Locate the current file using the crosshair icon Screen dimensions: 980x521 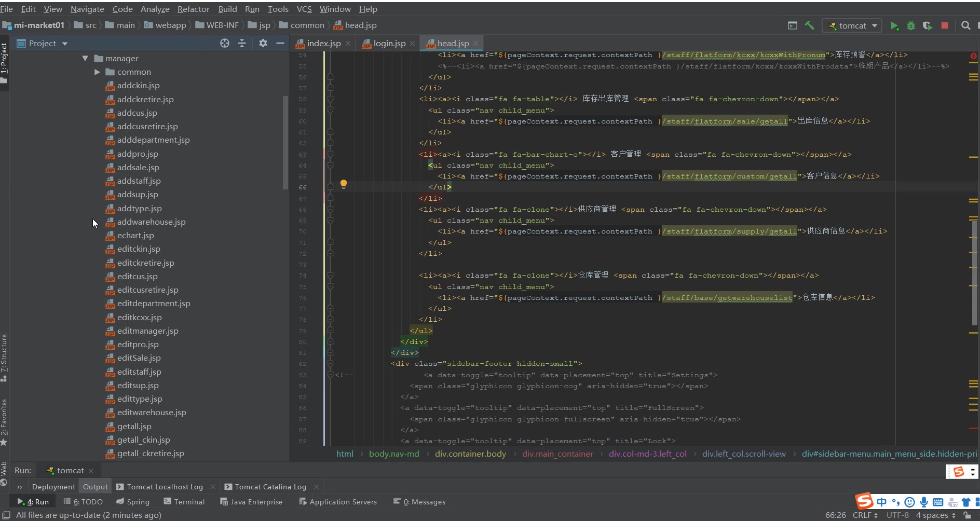(x=225, y=43)
